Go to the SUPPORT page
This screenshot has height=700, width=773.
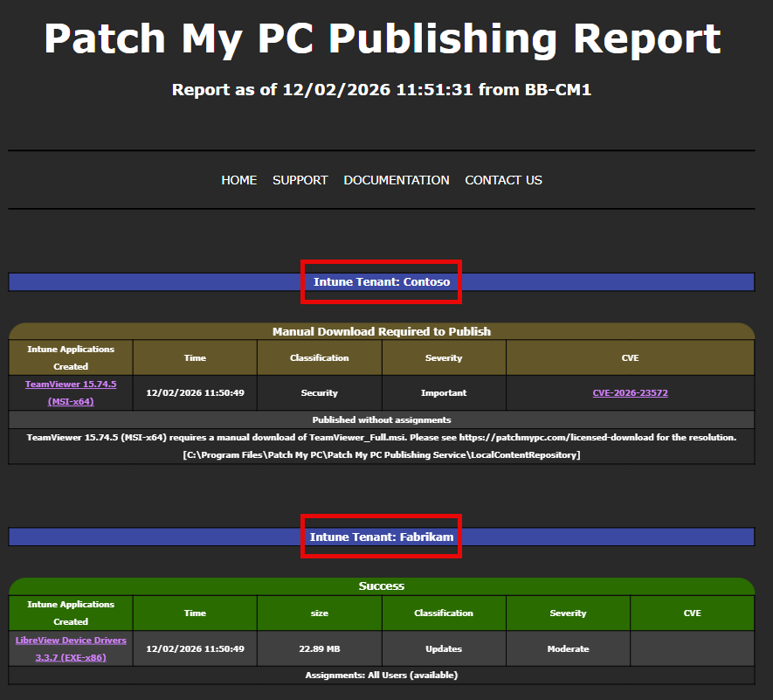click(x=300, y=180)
